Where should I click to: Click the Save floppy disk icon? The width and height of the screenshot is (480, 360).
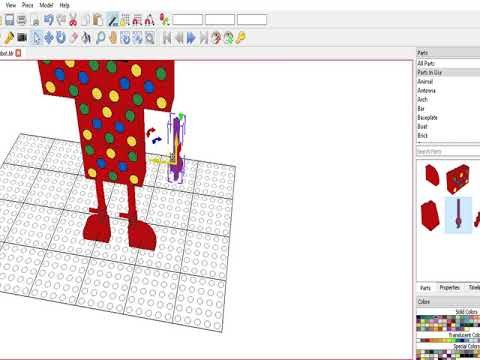pos(9,20)
